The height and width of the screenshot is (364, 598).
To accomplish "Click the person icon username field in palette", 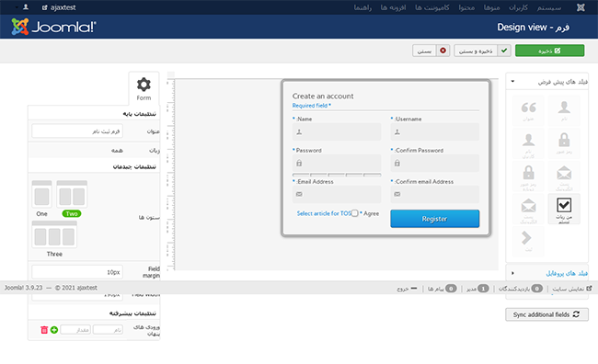I will [528, 144].
